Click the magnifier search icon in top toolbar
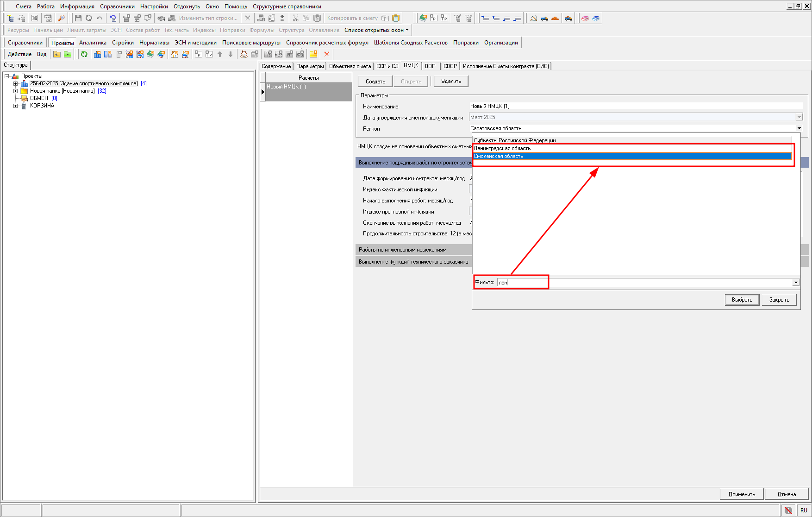Image resolution: width=812 pixels, height=517 pixels. click(x=61, y=18)
